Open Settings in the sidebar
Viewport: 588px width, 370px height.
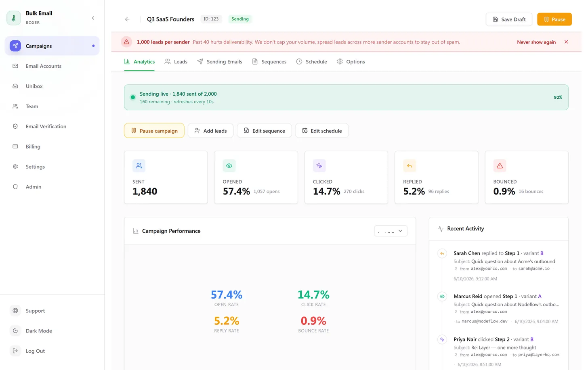(52, 167)
